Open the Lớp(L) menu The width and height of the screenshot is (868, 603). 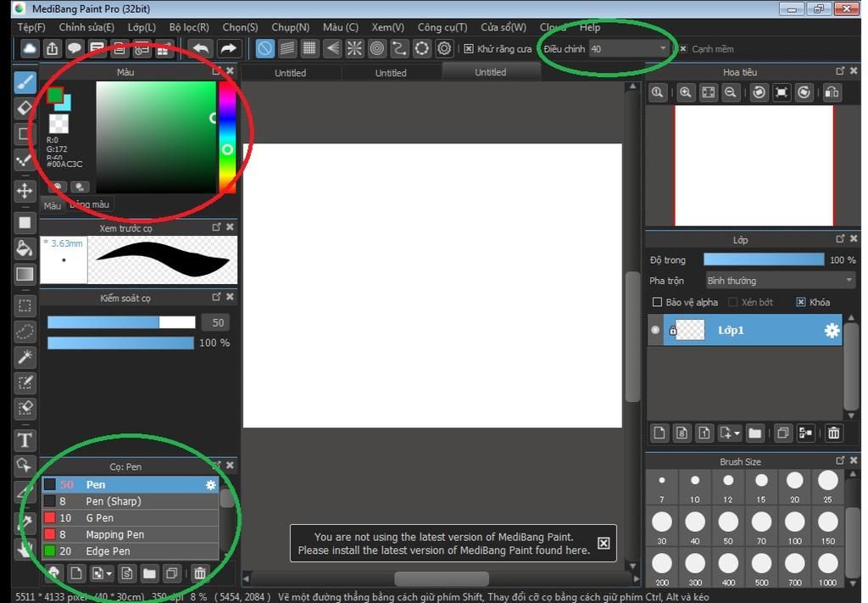[x=142, y=27]
